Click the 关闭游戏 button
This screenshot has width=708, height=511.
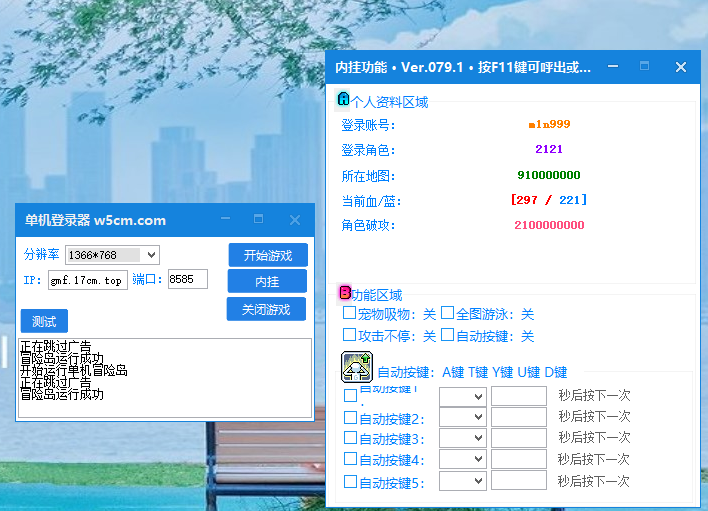pos(266,309)
